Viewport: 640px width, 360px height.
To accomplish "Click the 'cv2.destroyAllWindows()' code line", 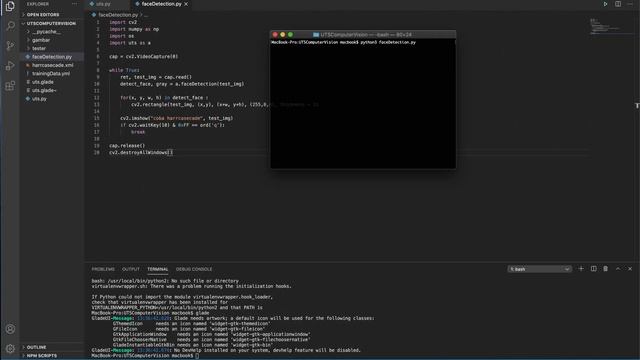I will point(141,153).
